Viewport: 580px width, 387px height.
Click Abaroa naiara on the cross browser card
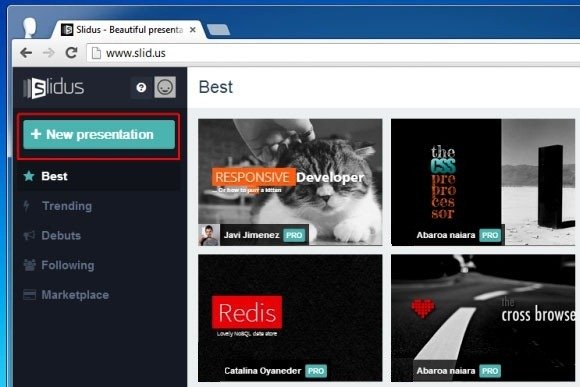coord(446,371)
